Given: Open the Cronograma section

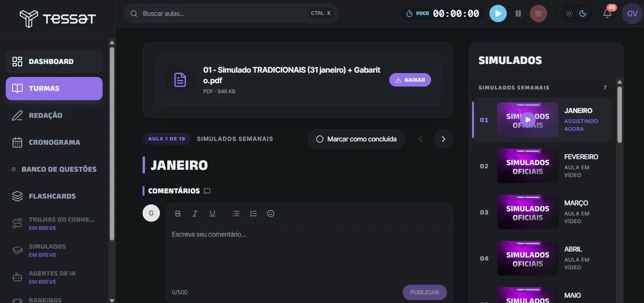Looking at the screenshot, I should click(x=54, y=142).
